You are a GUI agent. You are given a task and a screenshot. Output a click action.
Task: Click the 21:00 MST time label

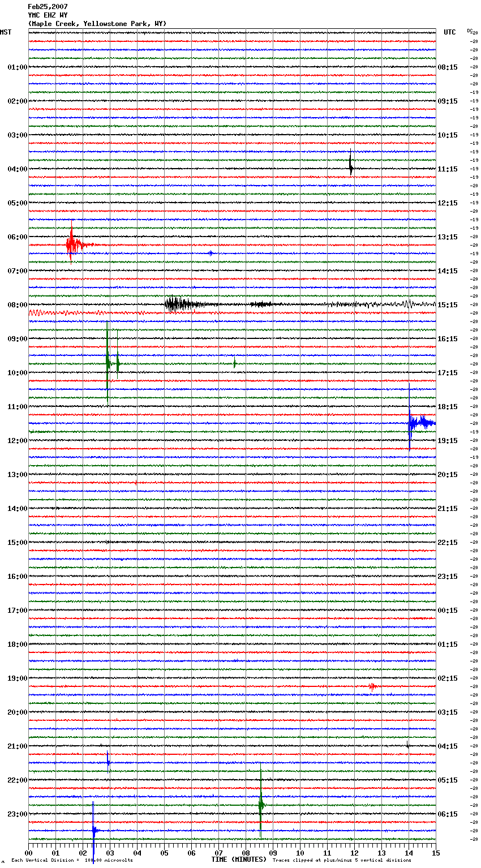click(17, 746)
